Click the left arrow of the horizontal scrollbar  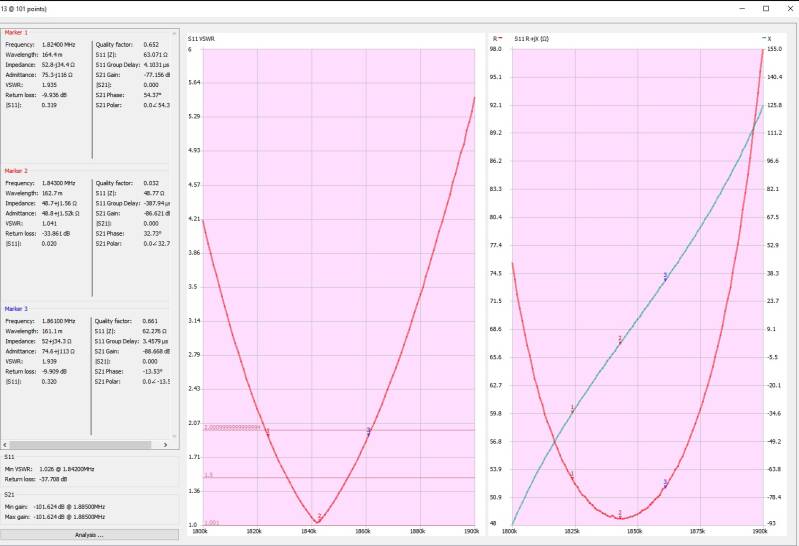(6, 443)
